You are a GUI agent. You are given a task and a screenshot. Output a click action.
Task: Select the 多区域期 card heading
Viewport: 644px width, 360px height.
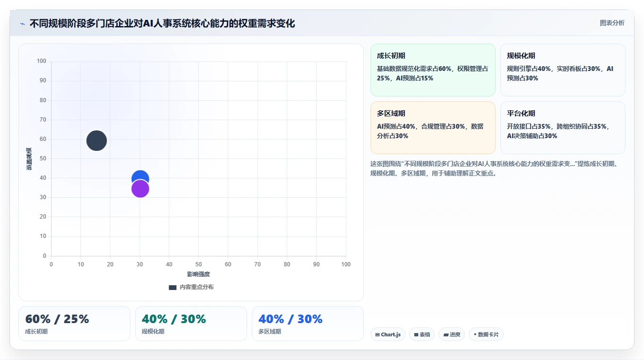click(391, 114)
